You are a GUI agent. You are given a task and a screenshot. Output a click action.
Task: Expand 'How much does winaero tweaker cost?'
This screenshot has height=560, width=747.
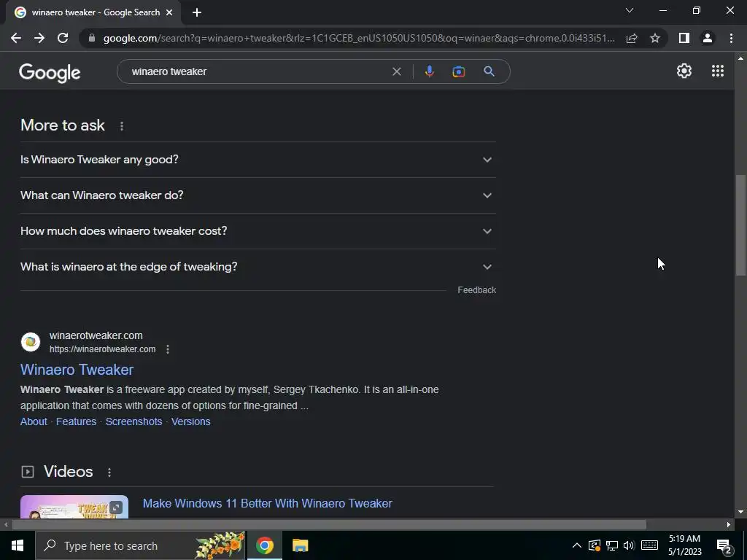point(258,231)
